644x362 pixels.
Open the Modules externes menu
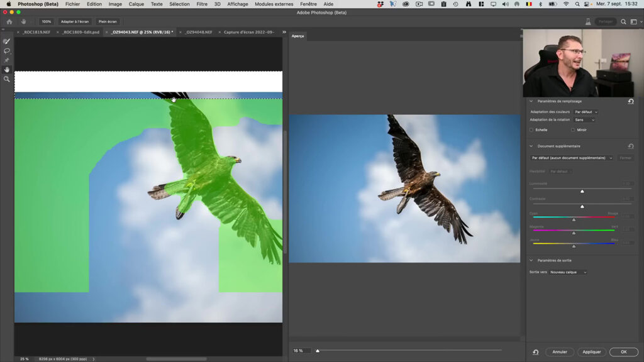[274, 4]
